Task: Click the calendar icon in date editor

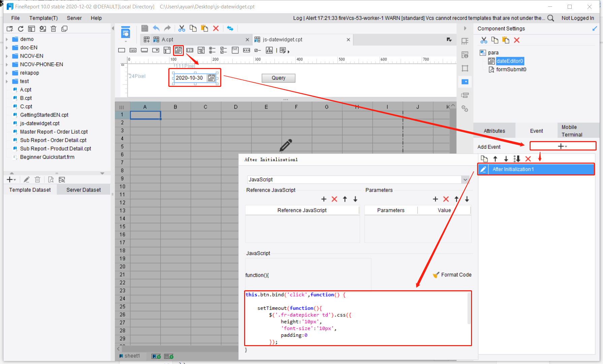Action: pyautogui.click(x=211, y=78)
